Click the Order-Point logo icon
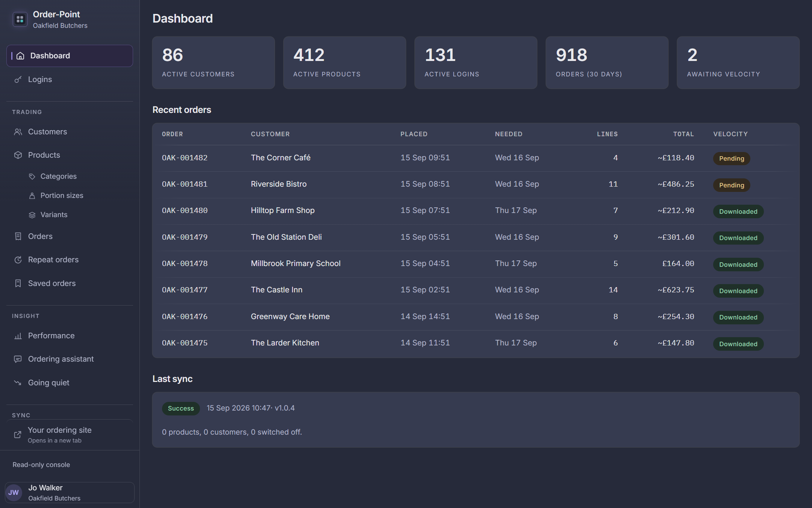The image size is (812, 508). pyautogui.click(x=20, y=19)
